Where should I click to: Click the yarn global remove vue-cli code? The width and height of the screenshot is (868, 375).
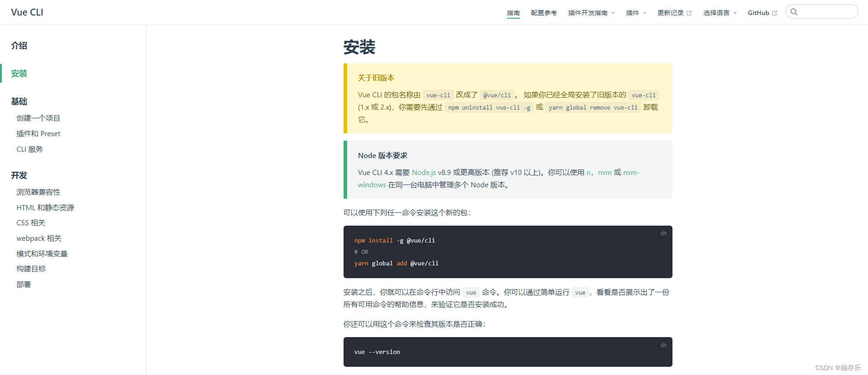coord(593,108)
